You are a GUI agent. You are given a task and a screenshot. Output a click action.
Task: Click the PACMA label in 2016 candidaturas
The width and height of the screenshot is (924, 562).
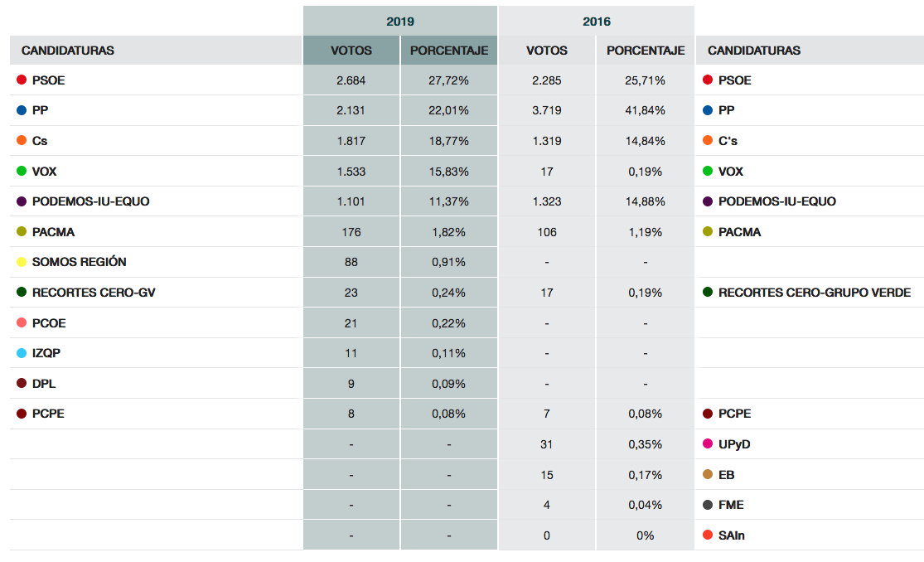[739, 232]
